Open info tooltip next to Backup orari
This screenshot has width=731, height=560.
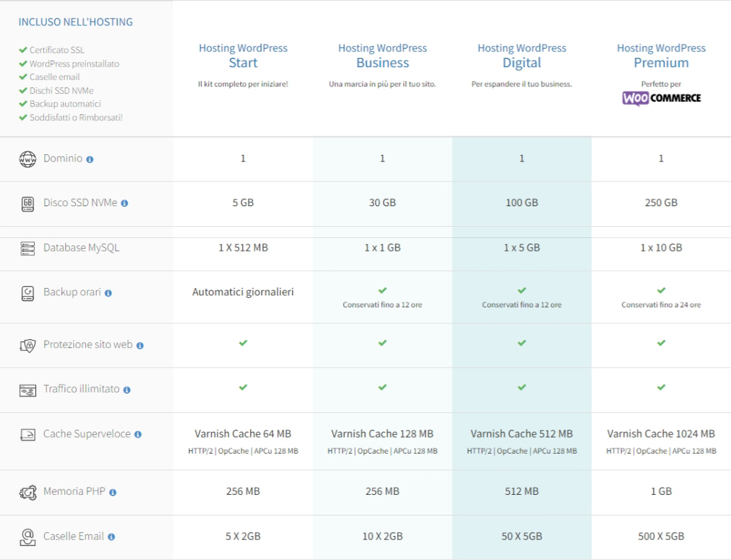[108, 293]
